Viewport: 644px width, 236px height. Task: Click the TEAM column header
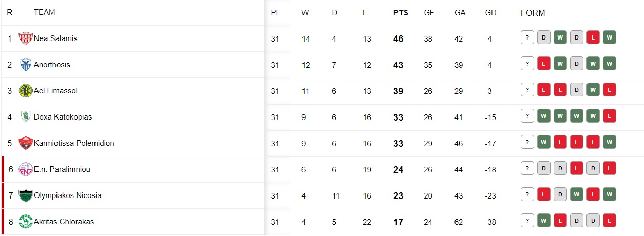click(x=45, y=12)
